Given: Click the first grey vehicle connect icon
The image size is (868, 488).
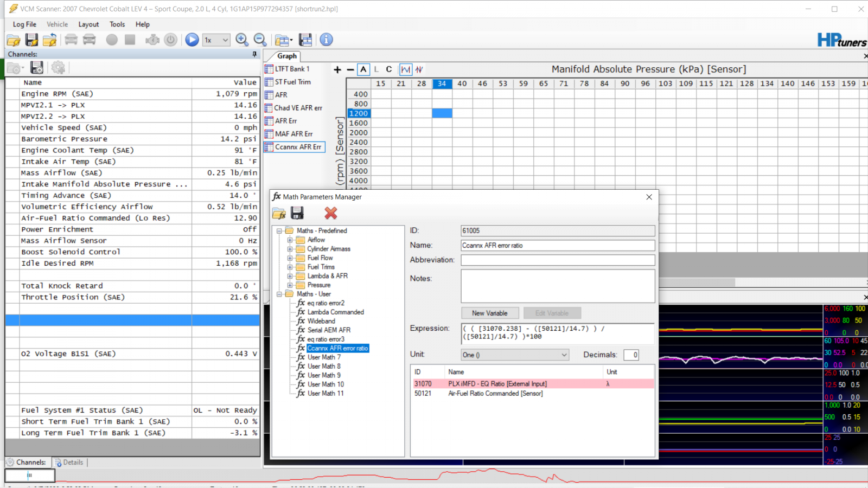Looking at the screenshot, I should [x=71, y=40].
